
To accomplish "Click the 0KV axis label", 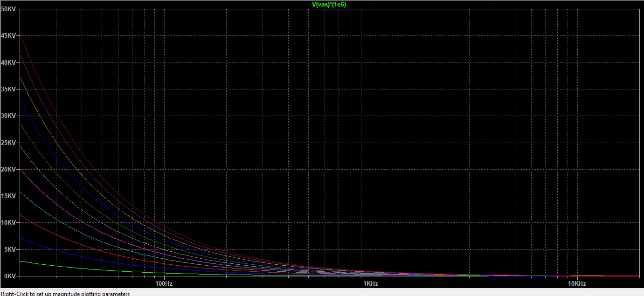I will tap(10, 276).
